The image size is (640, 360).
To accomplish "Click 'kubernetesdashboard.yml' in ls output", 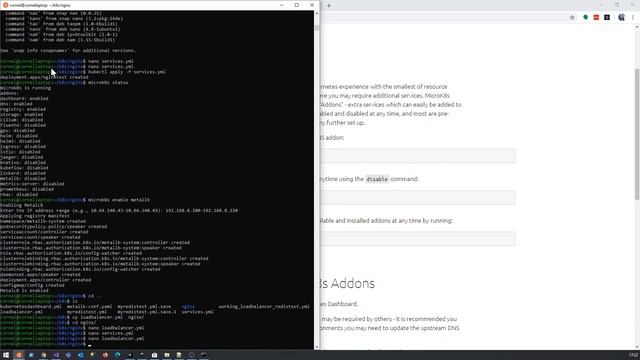I will click(x=31, y=307).
